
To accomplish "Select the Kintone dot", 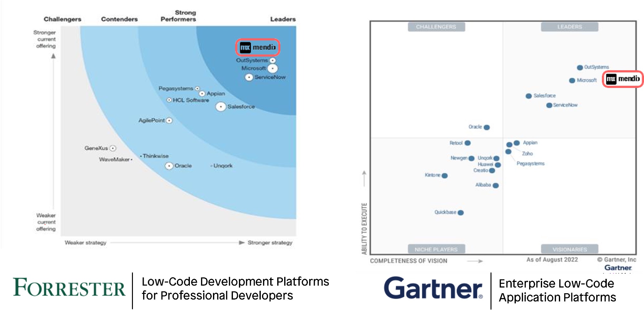I will [x=445, y=176].
